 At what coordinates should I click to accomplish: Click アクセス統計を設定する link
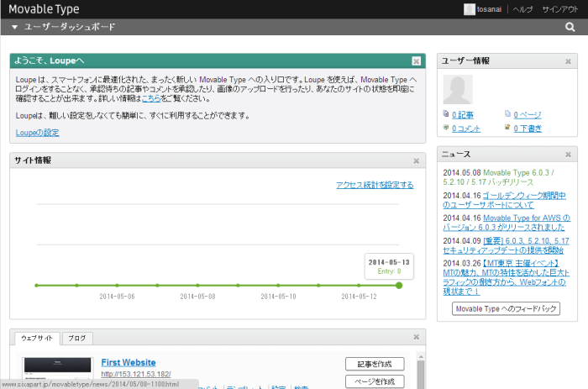[x=375, y=185]
